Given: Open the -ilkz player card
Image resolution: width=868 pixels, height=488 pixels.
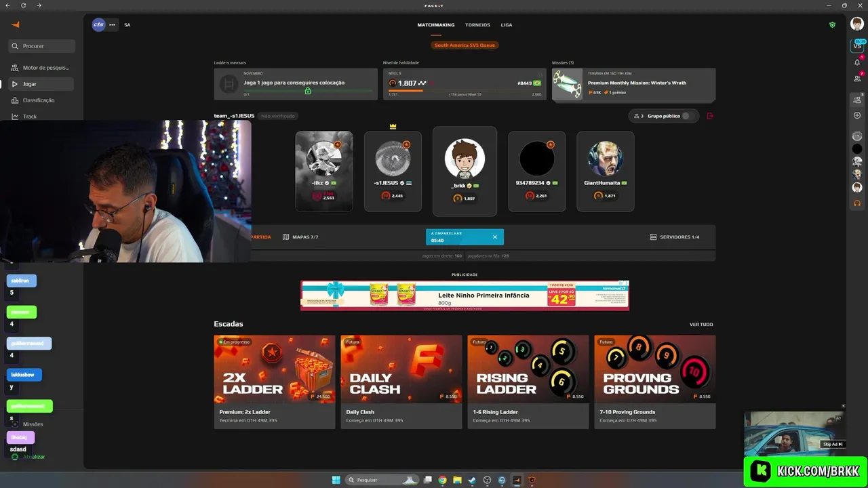Looking at the screenshot, I should (x=323, y=171).
